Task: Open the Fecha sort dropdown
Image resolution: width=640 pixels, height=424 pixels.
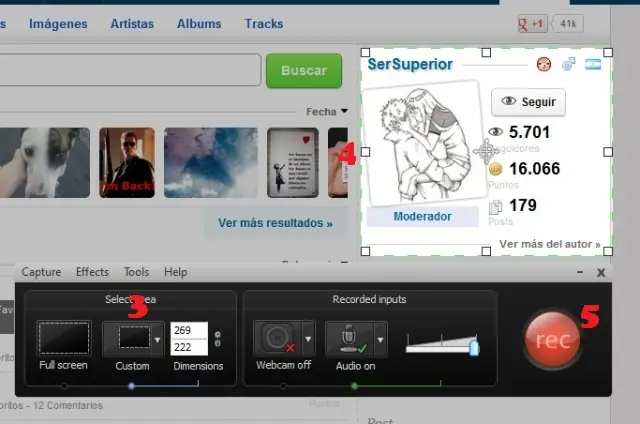Action: [x=327, y=111]
